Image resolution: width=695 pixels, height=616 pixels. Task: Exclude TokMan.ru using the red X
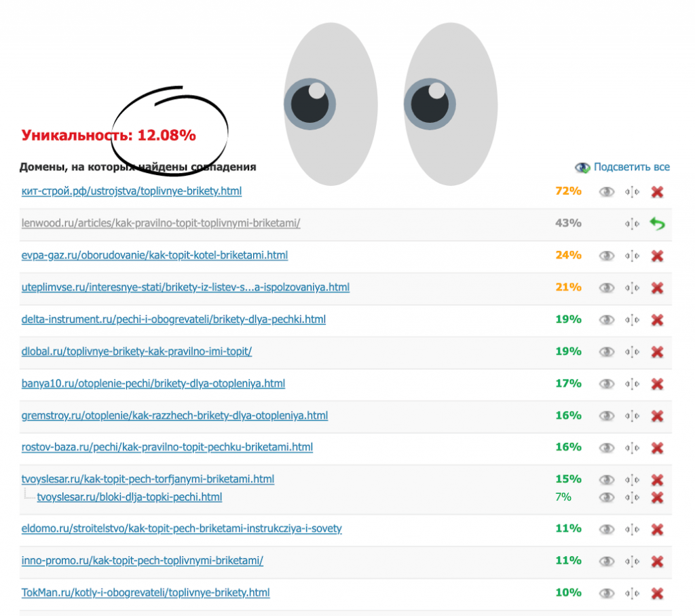[657, 594]
